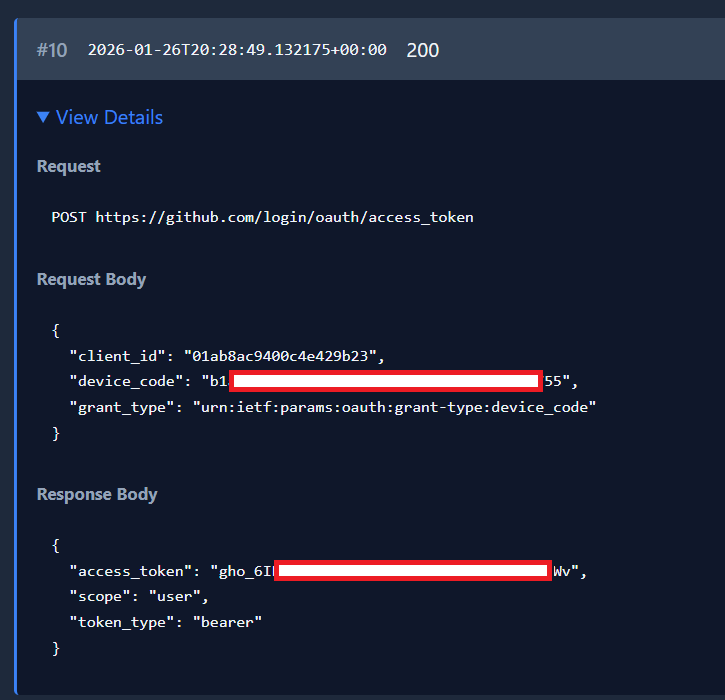Collapse the View Details disclosure triangle

pos(43,118)
